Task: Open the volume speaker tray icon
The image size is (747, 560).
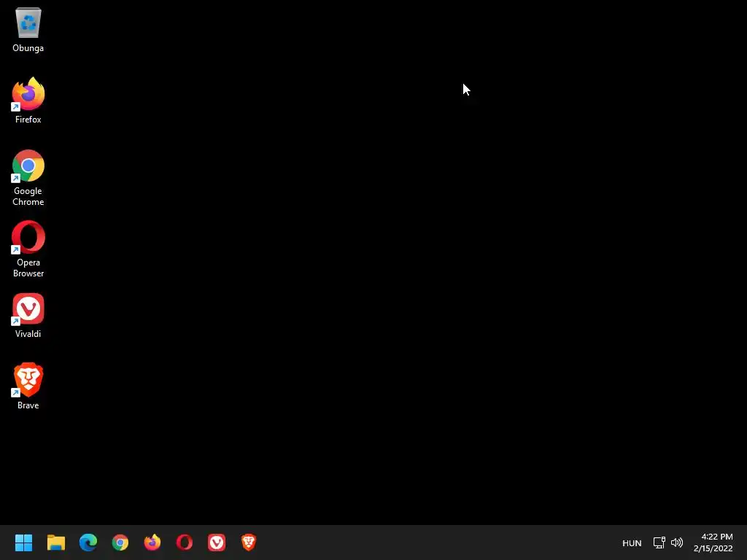Action: pyautogui.click(x=677, y=542)
